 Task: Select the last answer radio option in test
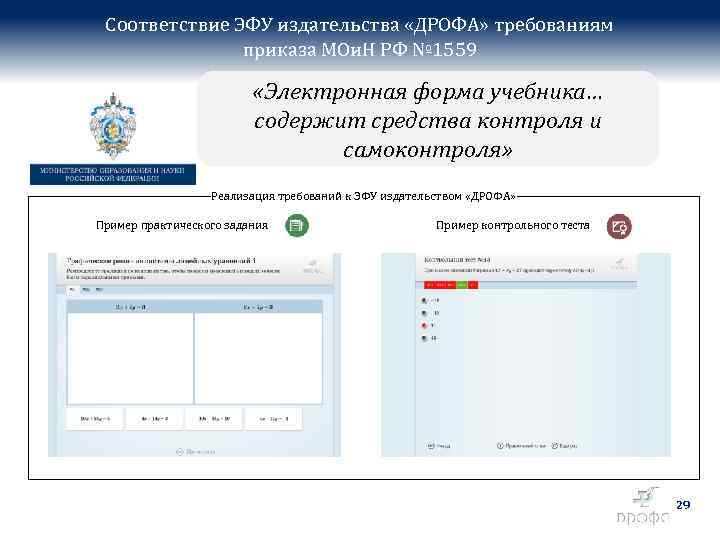click(424, 338)
